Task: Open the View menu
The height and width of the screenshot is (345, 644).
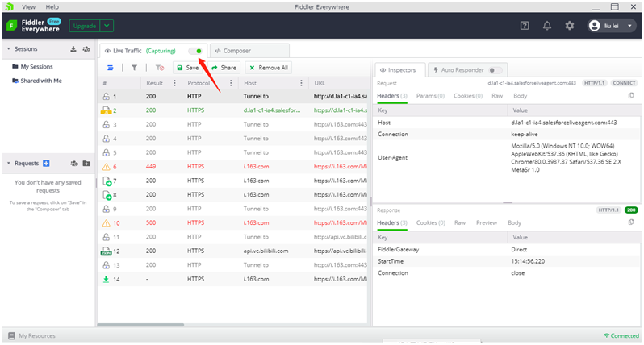Action: (28, 7)
